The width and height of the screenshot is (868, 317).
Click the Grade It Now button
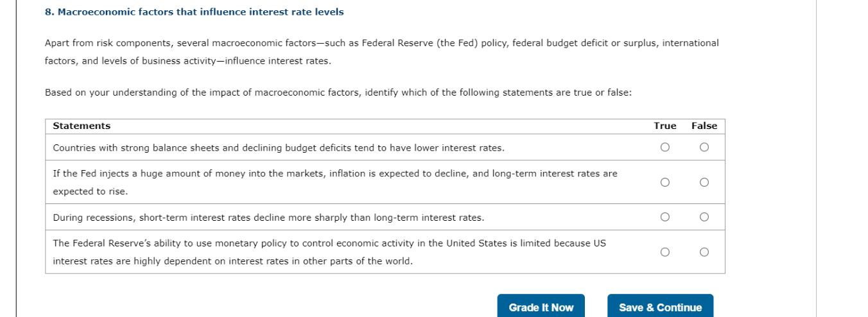click(541, 307)
